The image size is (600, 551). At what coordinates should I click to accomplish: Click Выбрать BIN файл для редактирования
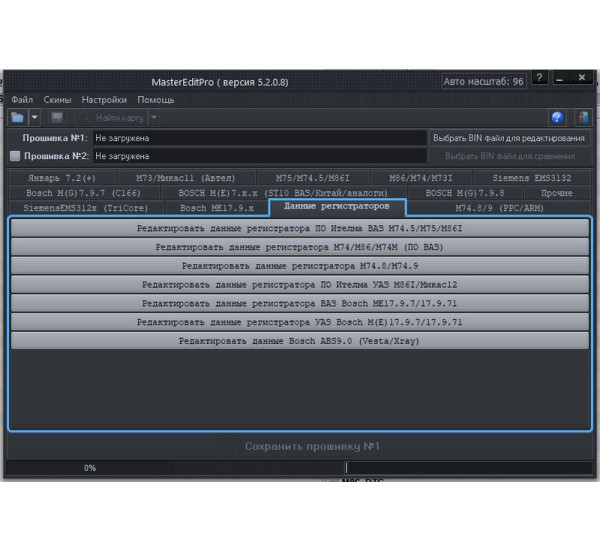(509, 138)
